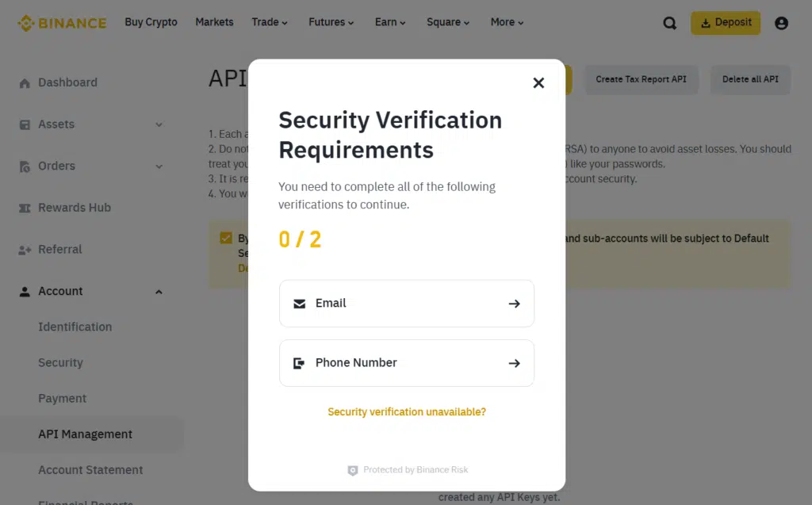Open the user profile icon
This screenshot has width=812, height=505.
[781, 23]
